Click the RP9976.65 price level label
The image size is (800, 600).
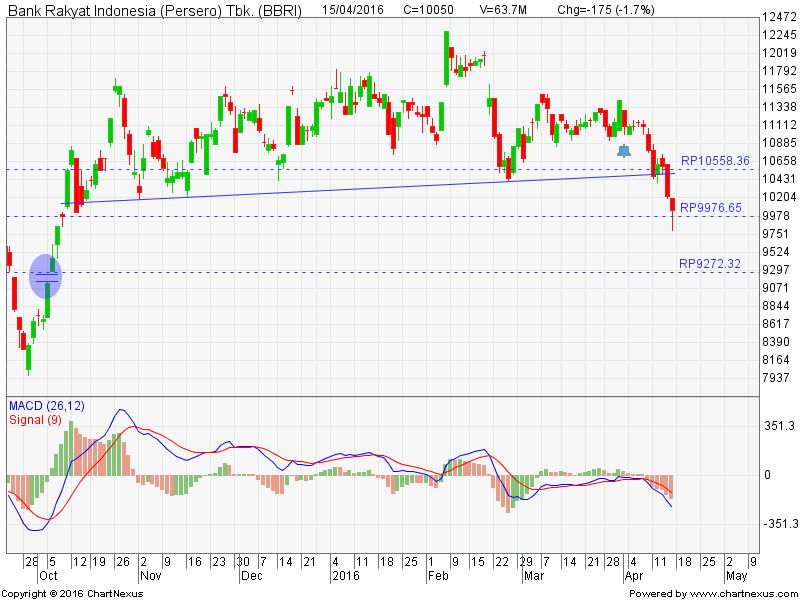pos(710,208)
